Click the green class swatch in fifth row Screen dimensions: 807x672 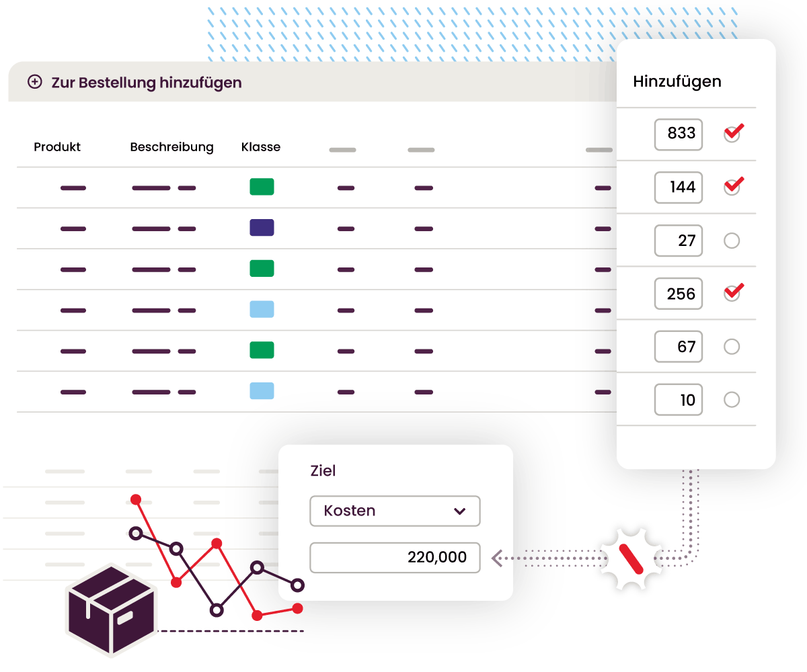(x=262, y=350)
